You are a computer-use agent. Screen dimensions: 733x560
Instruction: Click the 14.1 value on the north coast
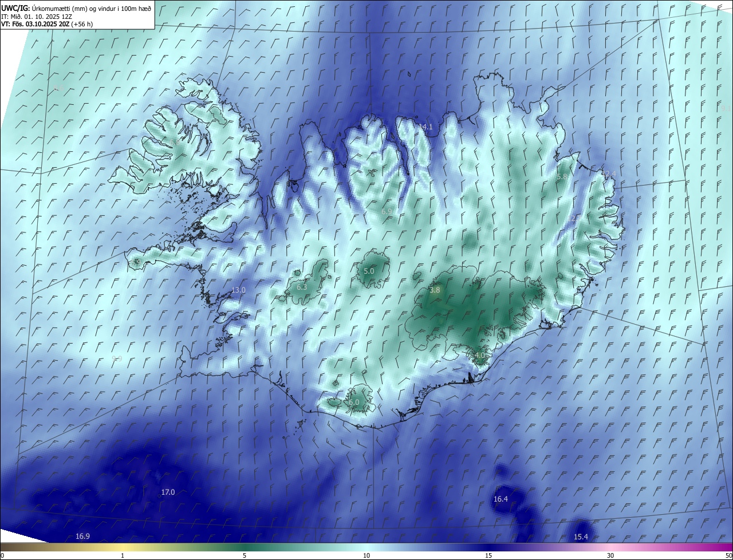[425, 127]
